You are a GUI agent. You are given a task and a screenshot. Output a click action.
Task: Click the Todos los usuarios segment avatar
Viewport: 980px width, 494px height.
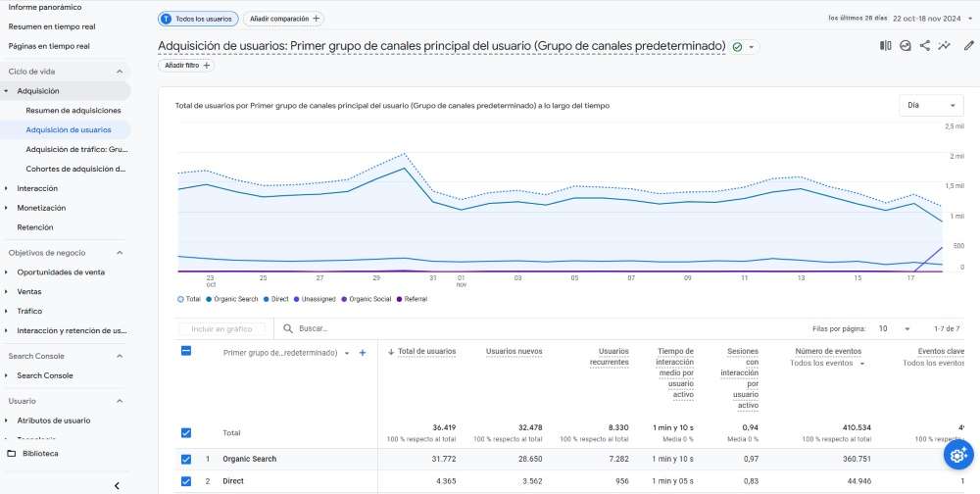pos(167,19)
